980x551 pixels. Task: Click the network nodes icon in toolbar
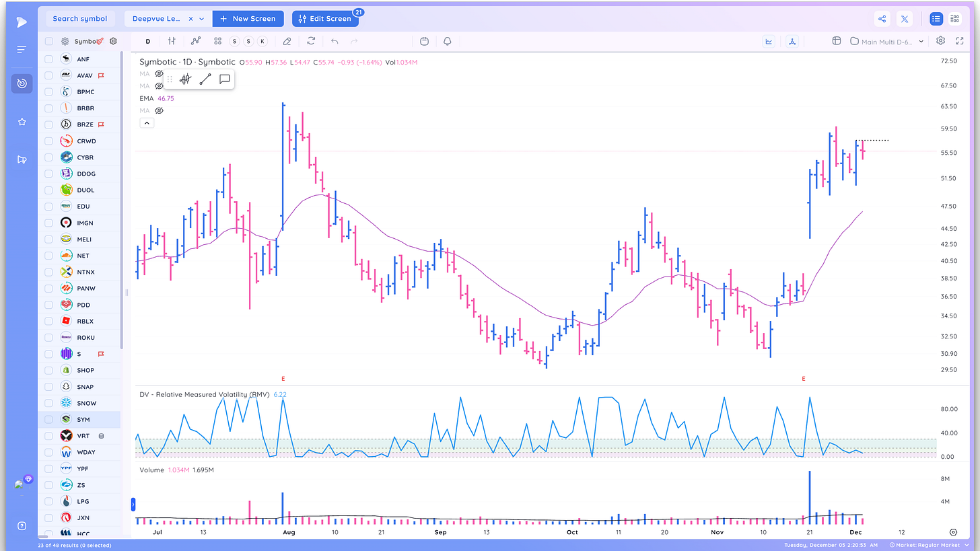coord(792,41)
